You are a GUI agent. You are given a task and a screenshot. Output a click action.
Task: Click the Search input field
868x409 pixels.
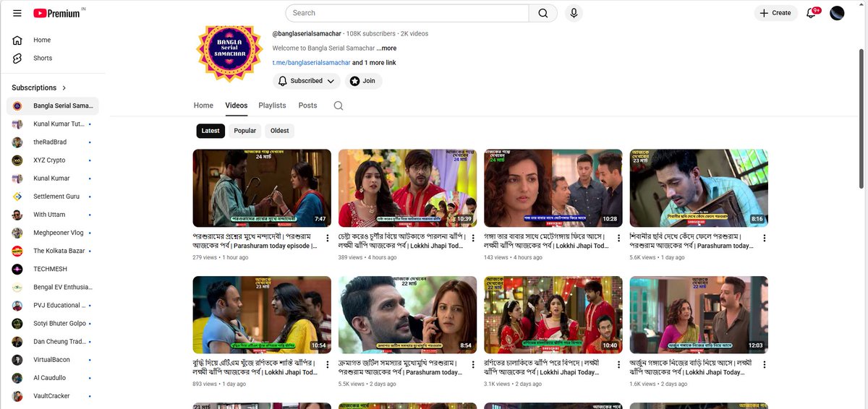coord(407,13)
